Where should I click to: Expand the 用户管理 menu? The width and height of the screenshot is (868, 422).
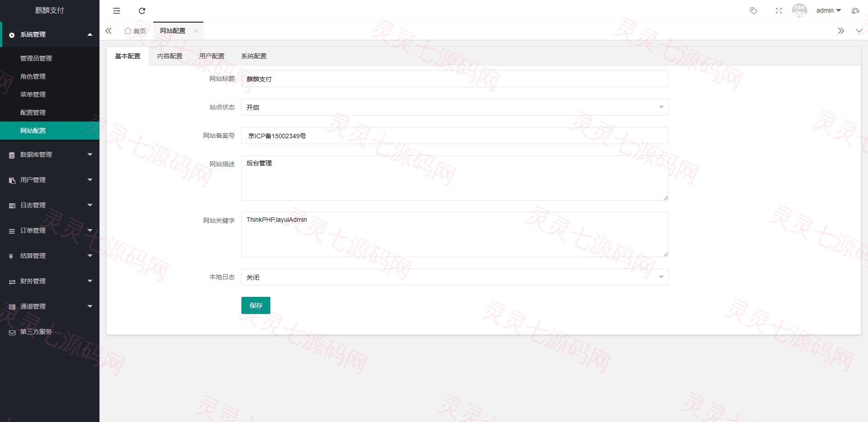pos(50,180)
